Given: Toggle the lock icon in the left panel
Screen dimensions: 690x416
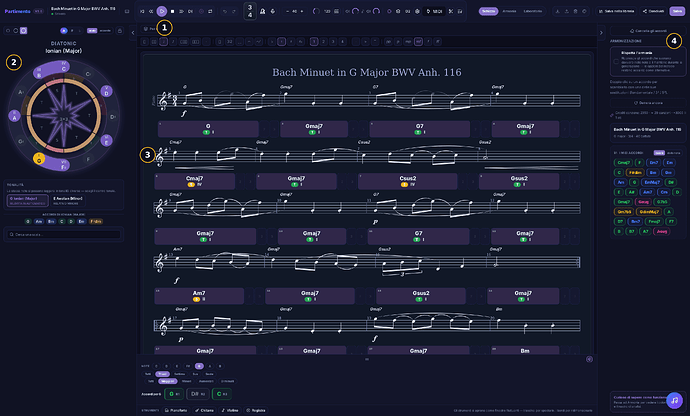Looking at the screenshot, I should [x=119, y=30].
